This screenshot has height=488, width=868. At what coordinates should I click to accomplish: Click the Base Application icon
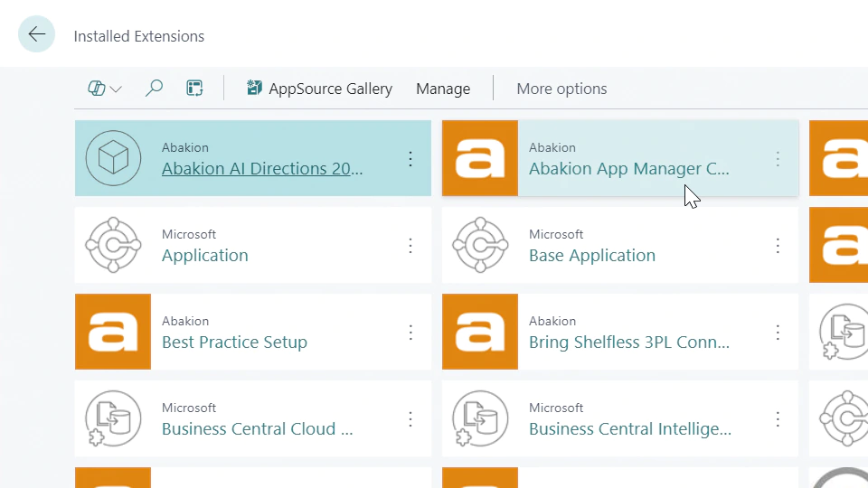[480, 245]
